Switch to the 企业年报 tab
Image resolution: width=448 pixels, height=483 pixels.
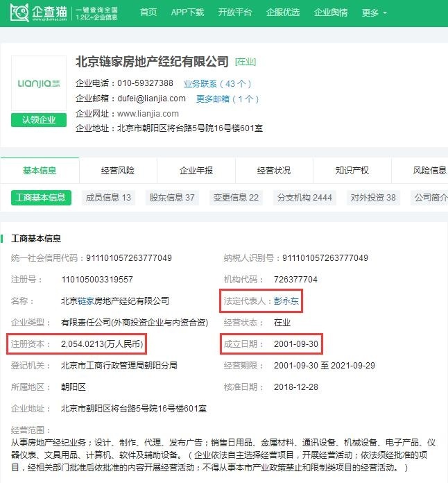click(196, 170)
